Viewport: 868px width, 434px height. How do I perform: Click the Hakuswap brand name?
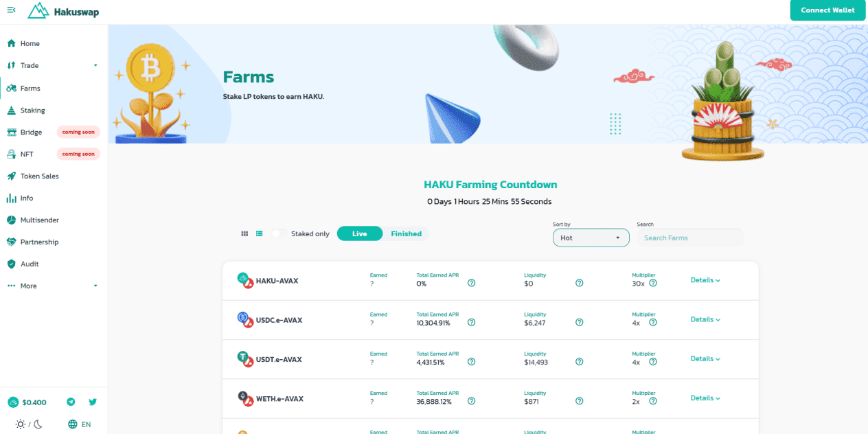pos(76,11)
